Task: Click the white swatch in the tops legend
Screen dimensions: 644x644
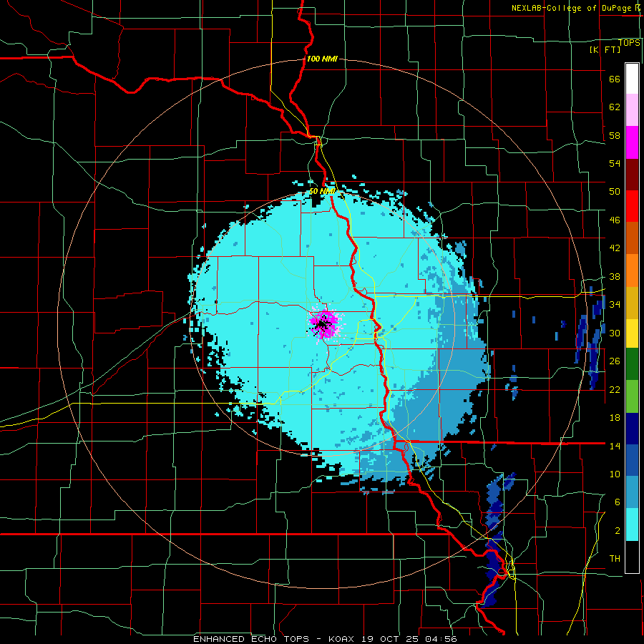Action: pyautogui.click(x=632, y=79)
